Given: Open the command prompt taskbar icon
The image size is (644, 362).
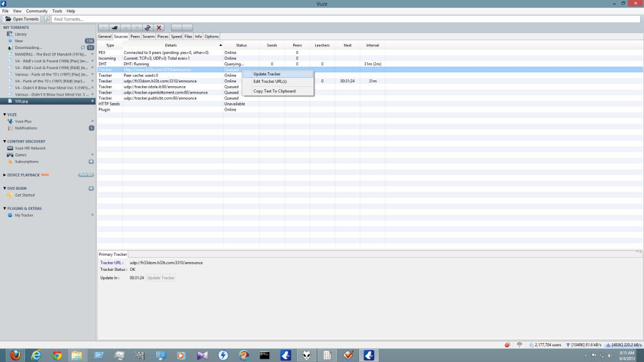Looking at the screenshot, I should click(265, 355).
